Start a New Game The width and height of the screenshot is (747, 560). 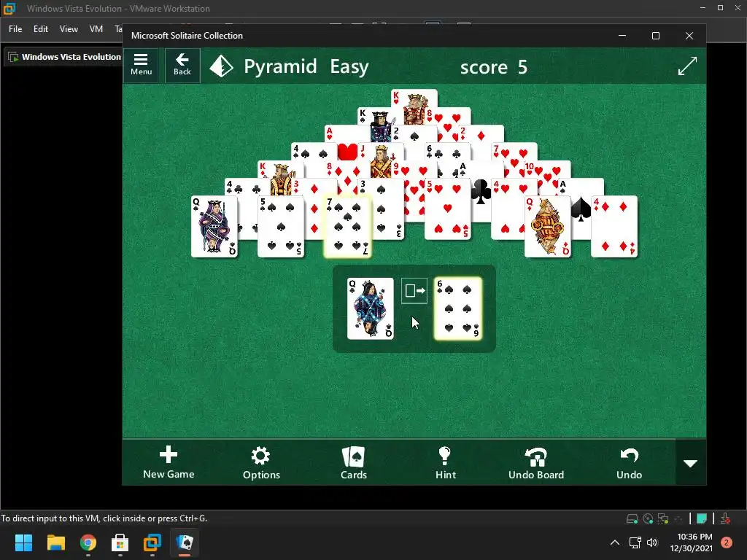[169, 462]
